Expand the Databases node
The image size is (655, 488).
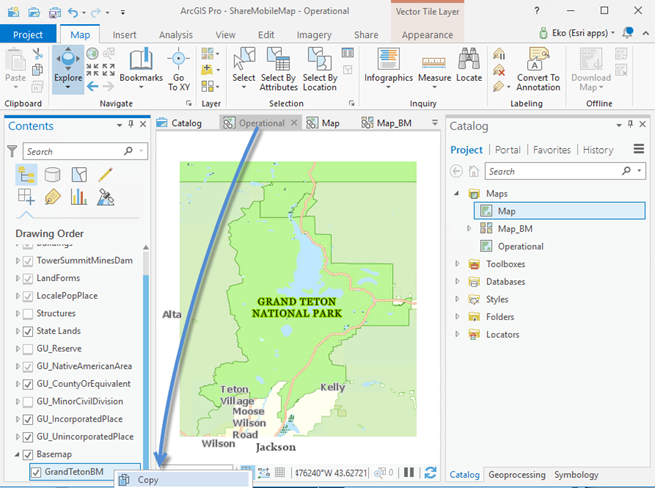coord(457,281)
